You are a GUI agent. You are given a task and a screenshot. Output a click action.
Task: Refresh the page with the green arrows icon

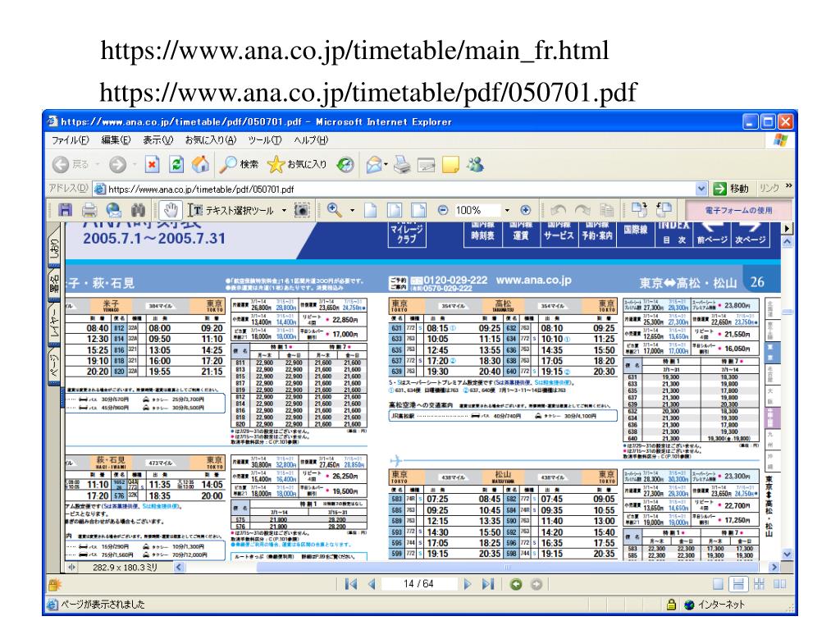(x=176, y=164)
